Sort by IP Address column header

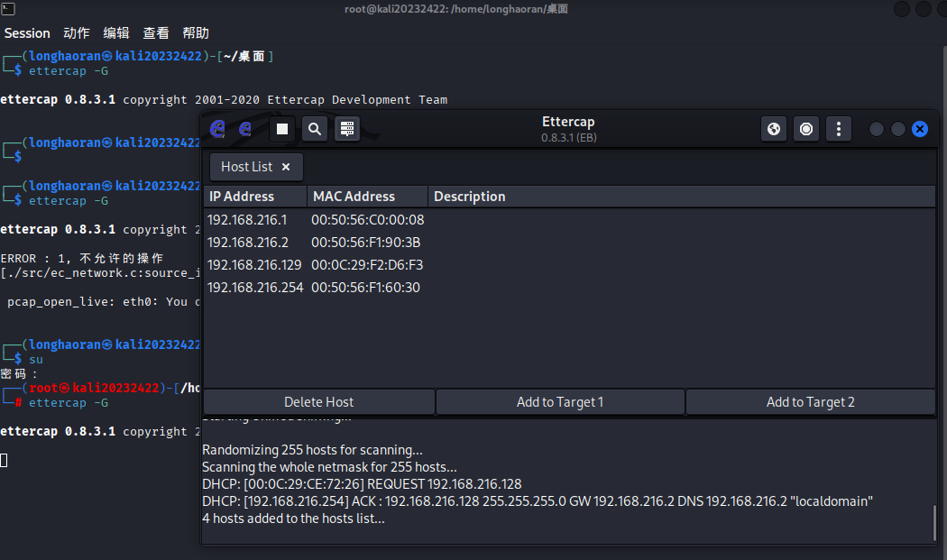tap(255, 197)
